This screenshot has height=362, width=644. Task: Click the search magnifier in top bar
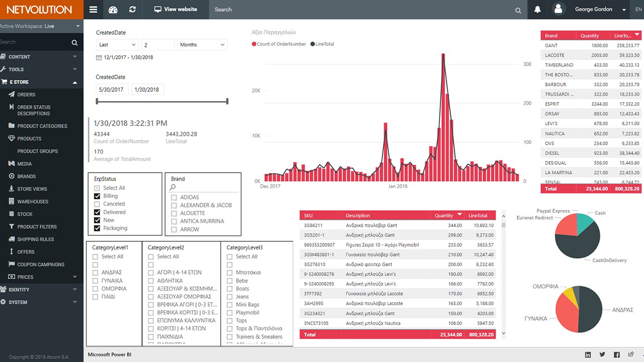pos(518,10)
